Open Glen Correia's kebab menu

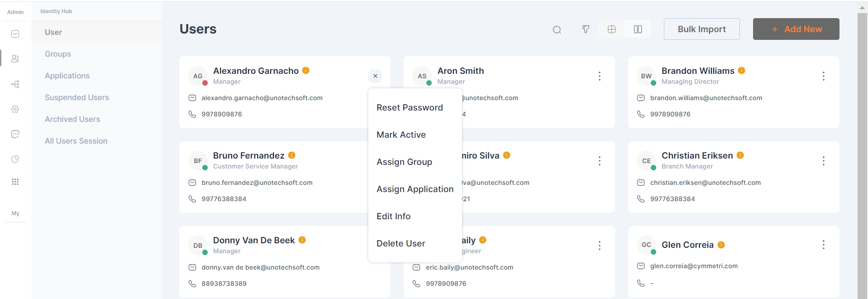(823, 245)
